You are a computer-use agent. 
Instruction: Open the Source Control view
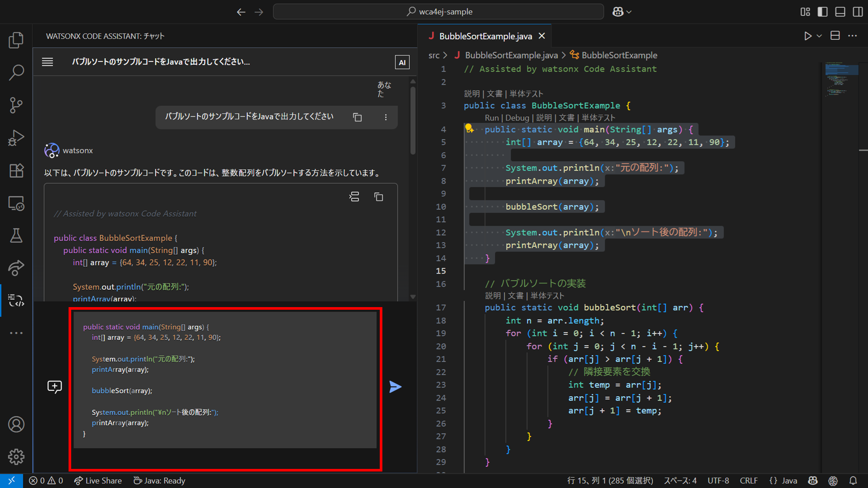[16, 105]
